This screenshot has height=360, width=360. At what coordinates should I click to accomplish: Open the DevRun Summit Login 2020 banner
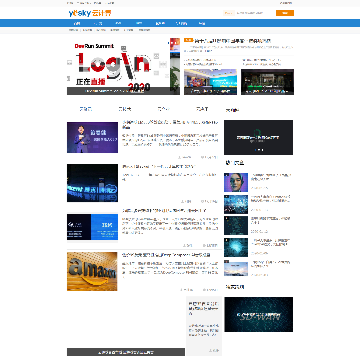click(x=123, y=66)
